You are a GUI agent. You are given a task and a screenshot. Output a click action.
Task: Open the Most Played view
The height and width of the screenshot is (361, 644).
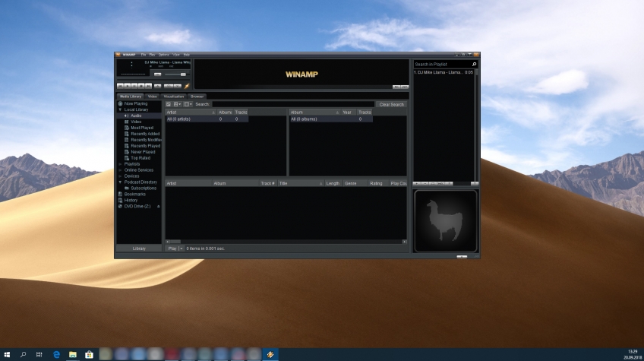click(x=142, y=128)
